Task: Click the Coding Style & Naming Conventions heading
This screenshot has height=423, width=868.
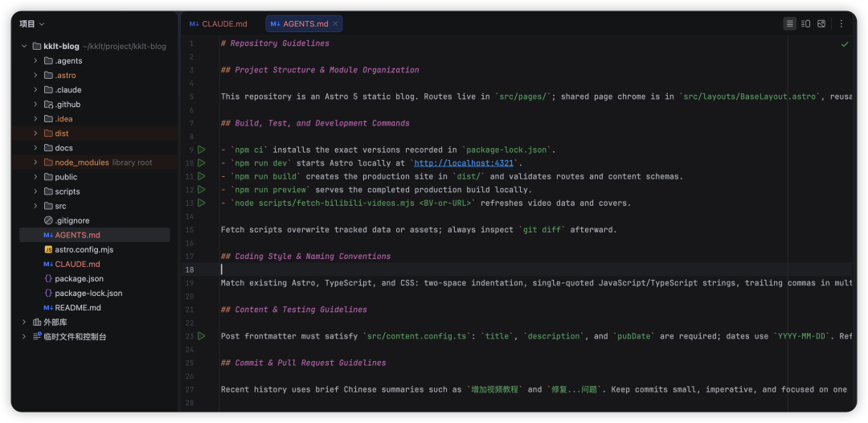Action: 305,257
